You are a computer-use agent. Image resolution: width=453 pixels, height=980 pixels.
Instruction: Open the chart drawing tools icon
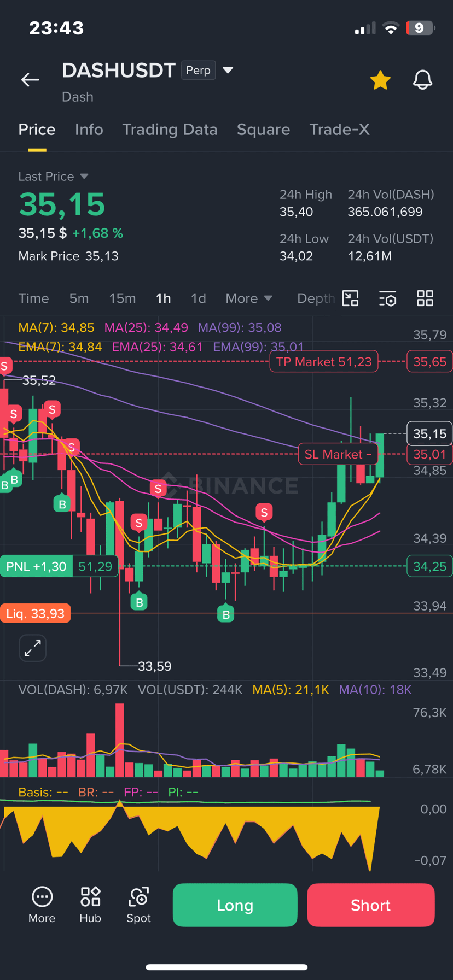(350, 298)
